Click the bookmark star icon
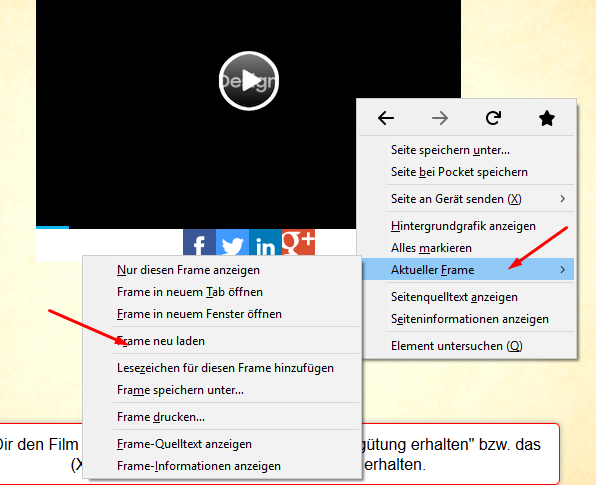 547,118
